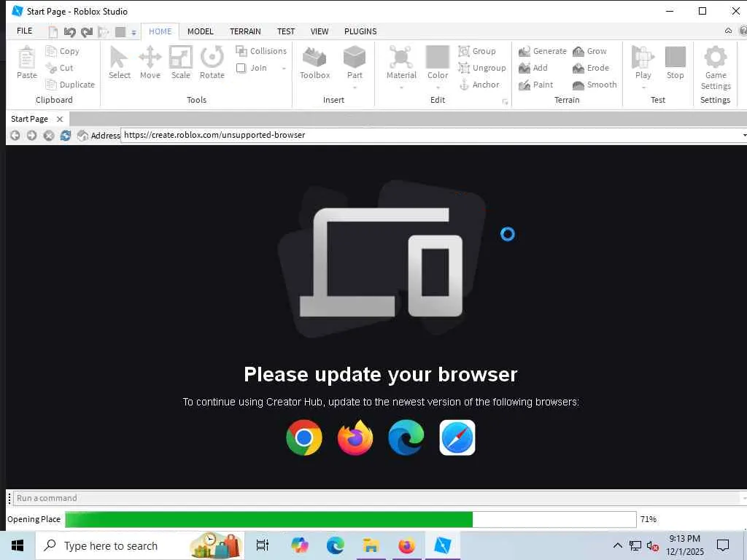Click the Add terrain tool
This screenshot has height=560, width=747.
coord(533,68)
